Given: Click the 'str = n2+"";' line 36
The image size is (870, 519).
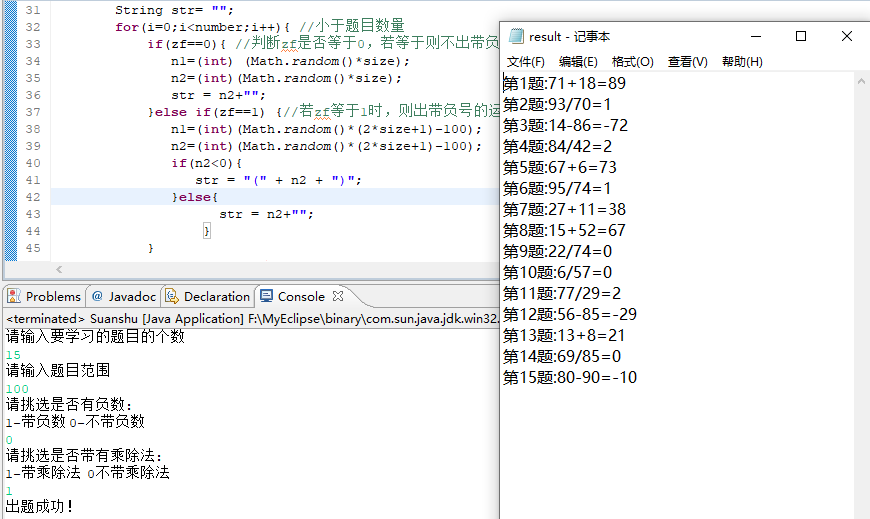Looking at the screenshot, I should pos(218,95).
